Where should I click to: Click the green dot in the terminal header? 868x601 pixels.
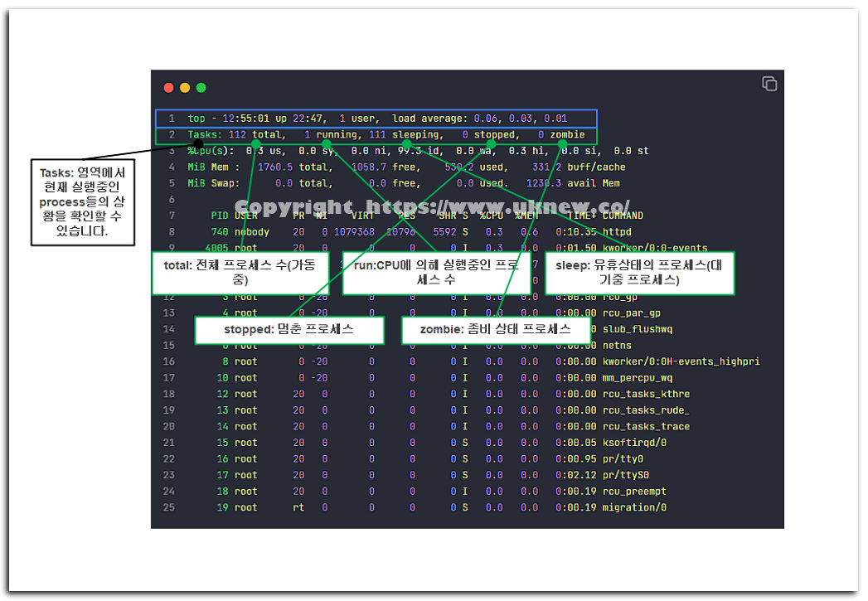pos(201,87)
